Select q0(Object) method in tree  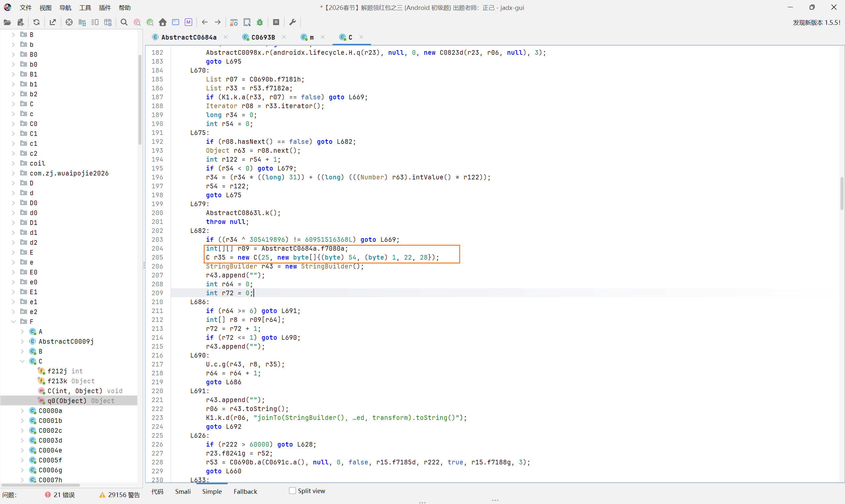67,401
